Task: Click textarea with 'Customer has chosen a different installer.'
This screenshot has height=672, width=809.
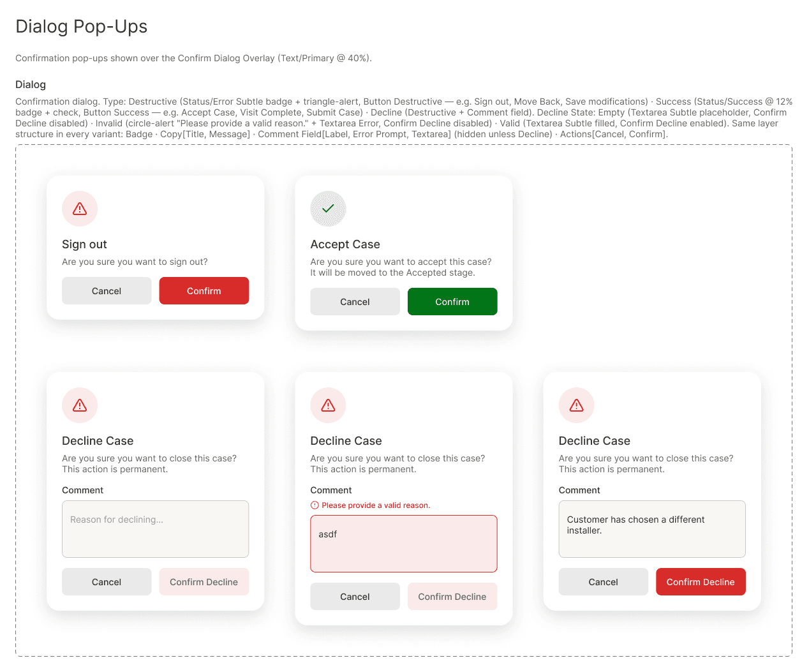Action: [x=652, y=529]
